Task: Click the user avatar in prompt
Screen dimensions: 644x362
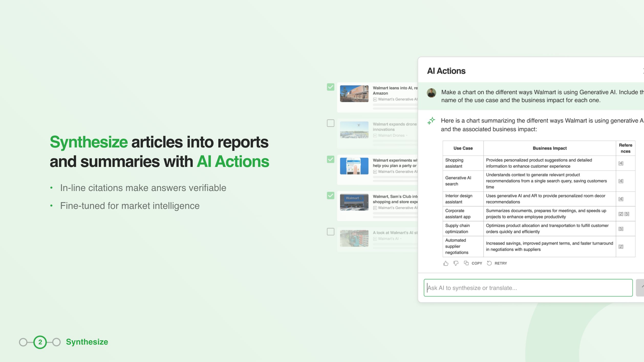Action: click(431, 93)
